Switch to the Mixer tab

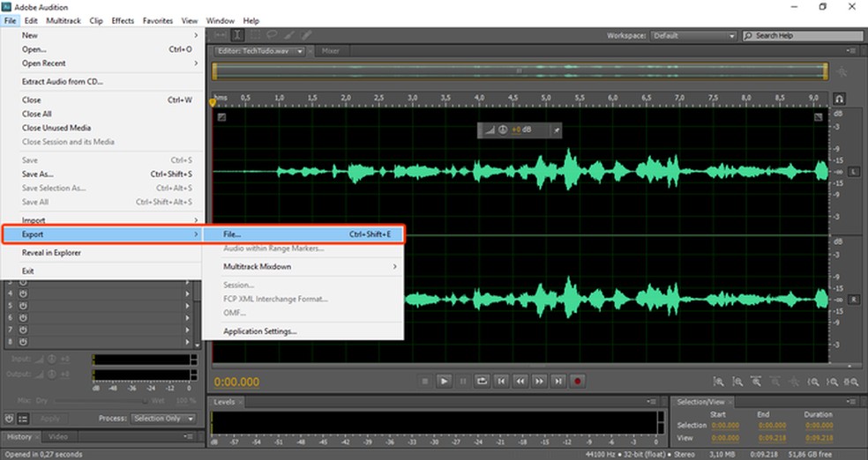(330, 51)
